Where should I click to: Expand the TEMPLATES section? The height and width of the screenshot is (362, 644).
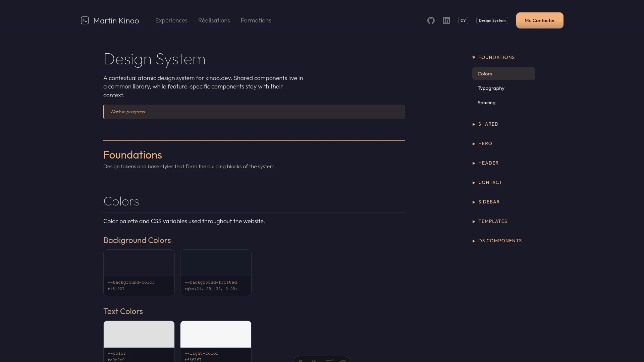coord(492,221)
